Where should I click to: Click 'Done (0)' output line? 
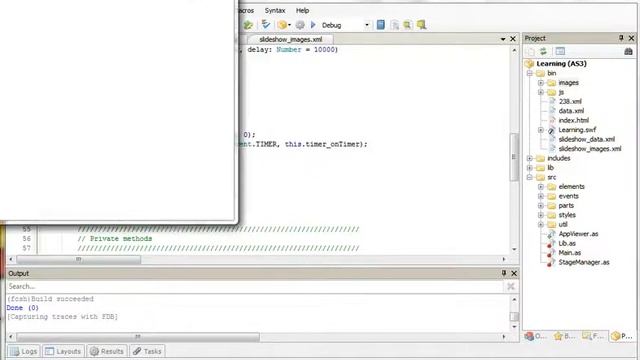(x=22, y=308)
